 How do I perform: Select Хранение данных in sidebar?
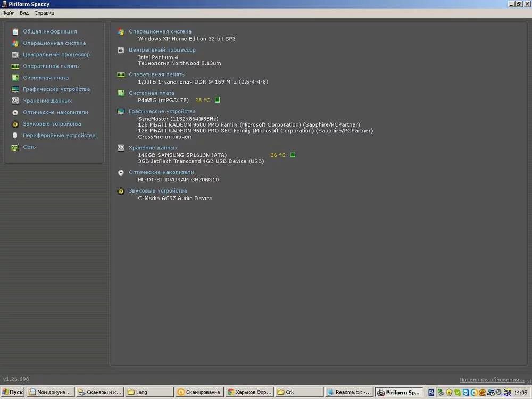coord(47,101)
